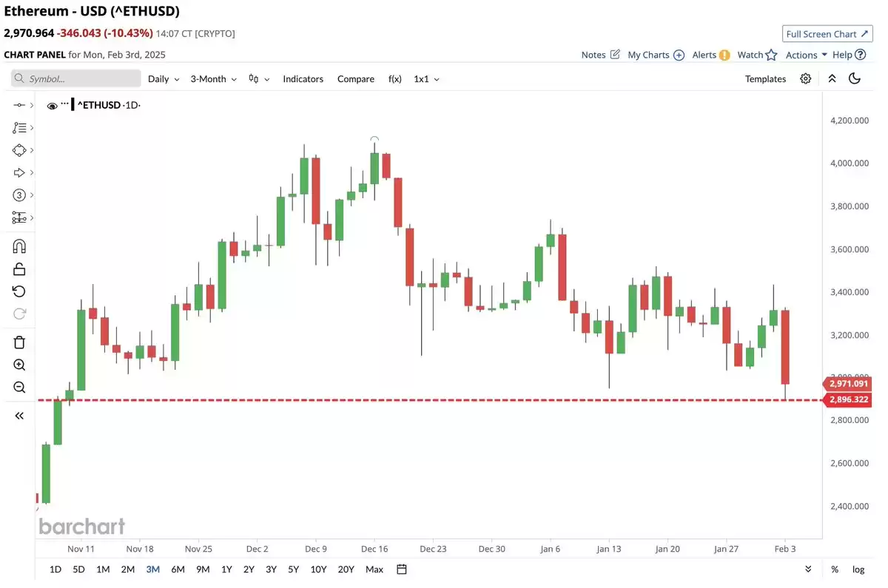Open Full Screen Chart link
This screenshot has height=588, width=888.
(x=827, y=34)
